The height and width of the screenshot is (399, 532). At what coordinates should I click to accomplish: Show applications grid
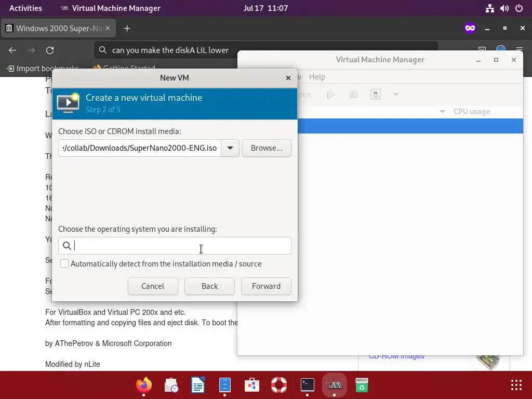point(516,385)
